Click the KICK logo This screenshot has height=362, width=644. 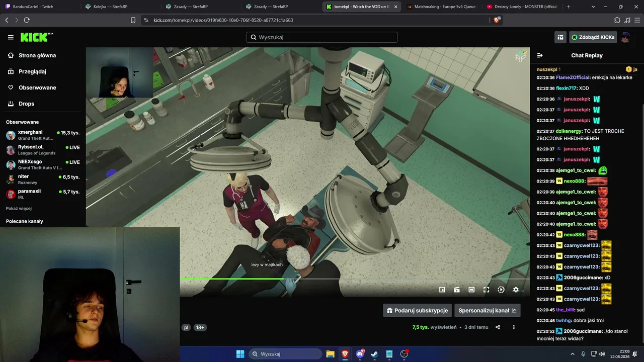coord(37,37)
